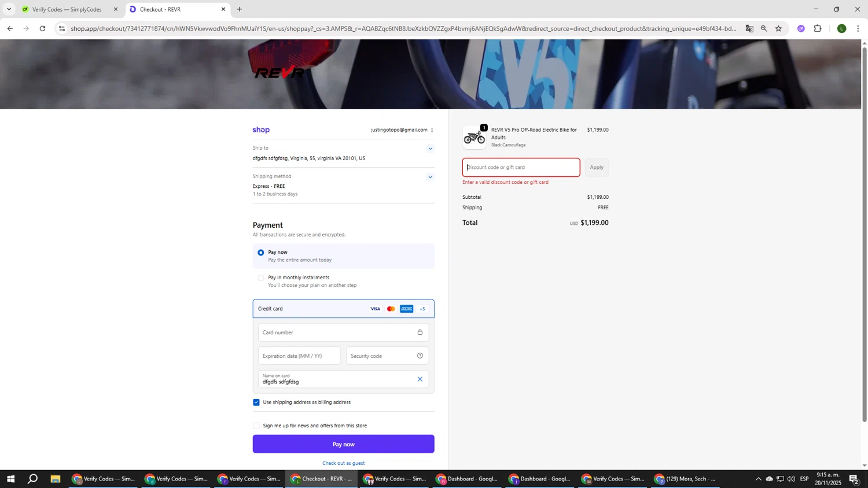Click the Apply discount button

tap(597, 168)
